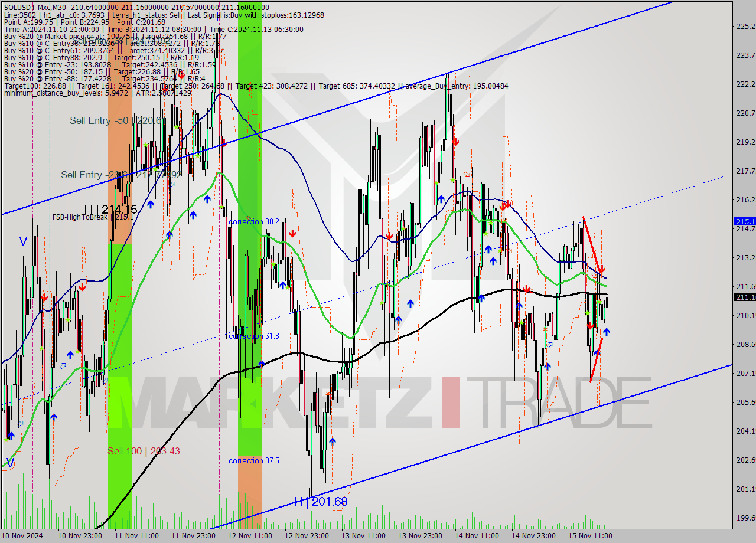This screenshot has height=543, width=756.
Task: Click the '13 Nov 23:00' time axis label
Action: pos(420,536)
